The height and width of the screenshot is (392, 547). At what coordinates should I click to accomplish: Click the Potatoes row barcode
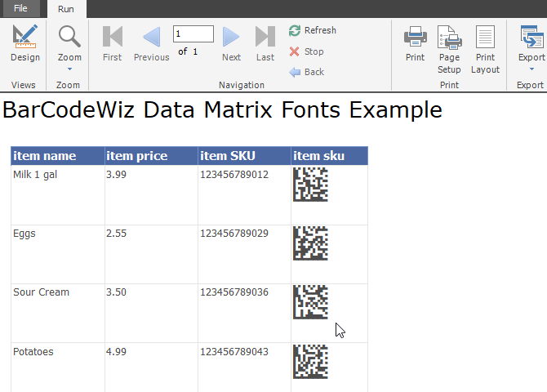pos(310,362)
